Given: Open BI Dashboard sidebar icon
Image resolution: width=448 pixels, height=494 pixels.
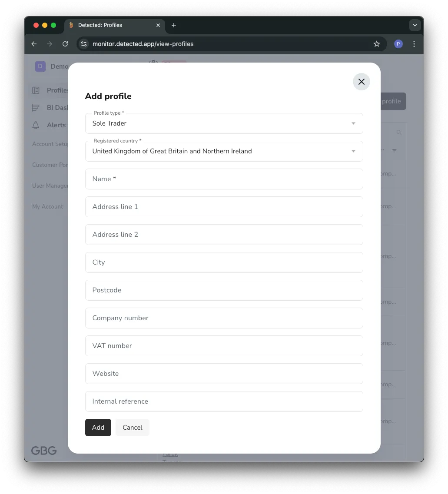Looking at the screenshot, I should point(36,108).
